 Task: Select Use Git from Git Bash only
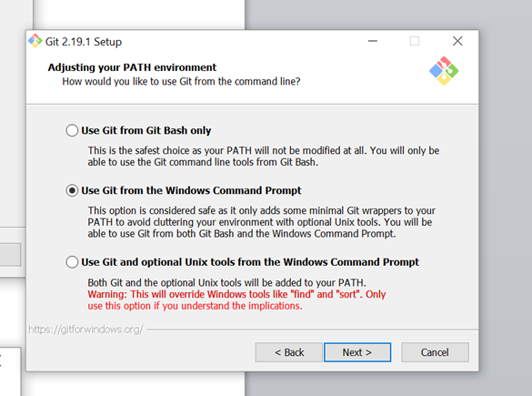click(72, 130)
